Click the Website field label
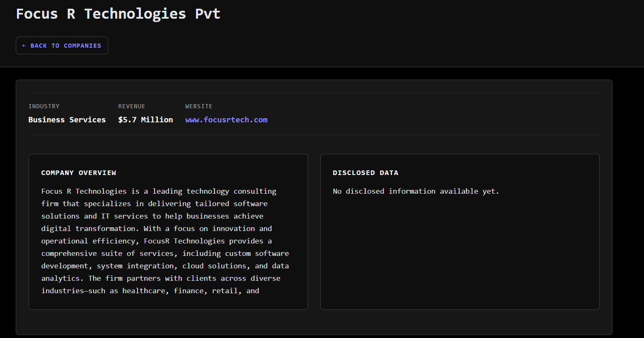644x338 pixels. (199, 106)
